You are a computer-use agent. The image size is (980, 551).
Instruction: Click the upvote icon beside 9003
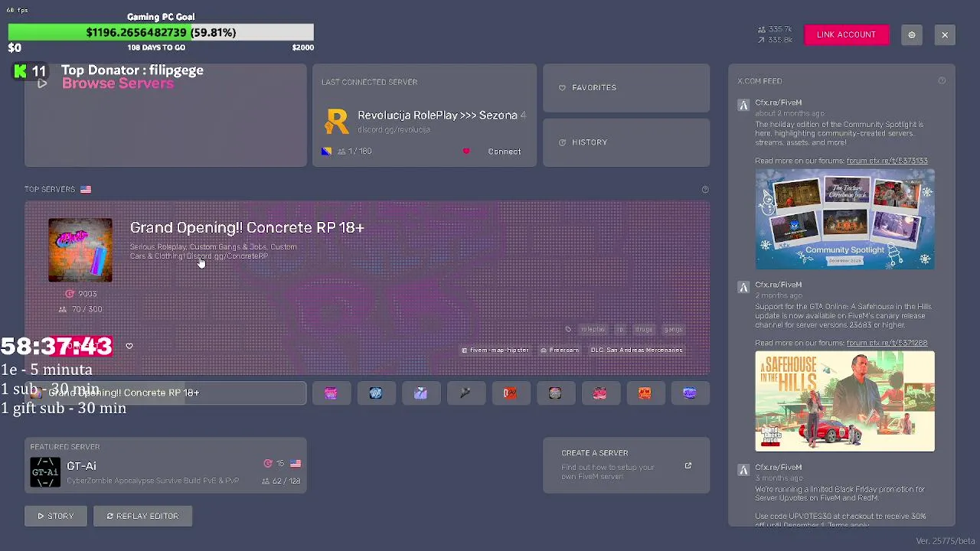(70, 294)
